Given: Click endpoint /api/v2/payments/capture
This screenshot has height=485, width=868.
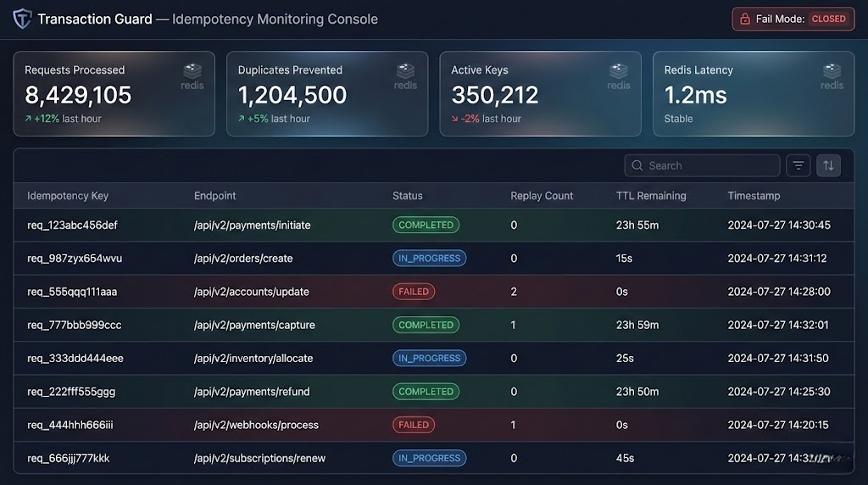Looking at the screenshot, I should [x=254, y=325].
